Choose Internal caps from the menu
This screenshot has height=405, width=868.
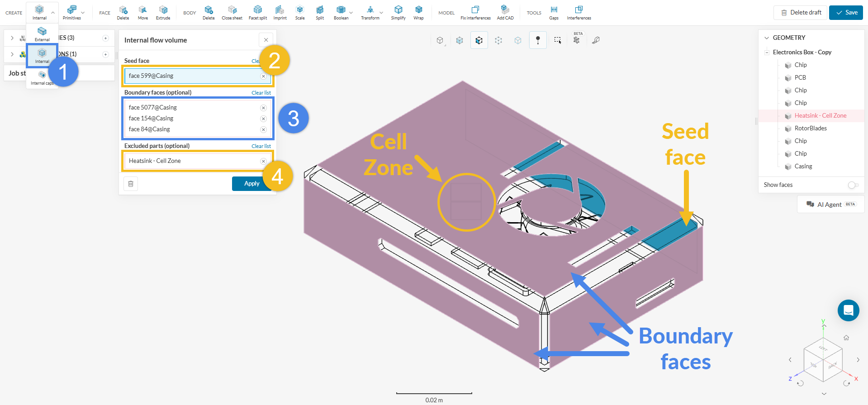[42, 78]
